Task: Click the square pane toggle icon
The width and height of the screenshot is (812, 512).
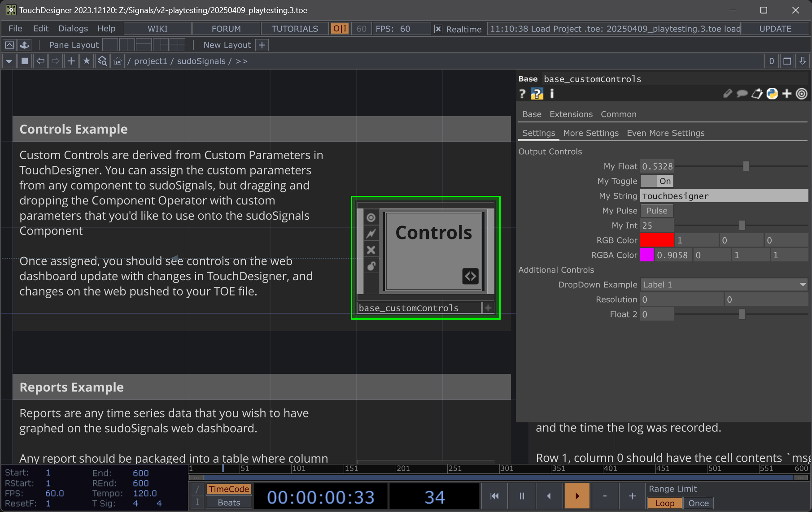Action: pos(25,61)
